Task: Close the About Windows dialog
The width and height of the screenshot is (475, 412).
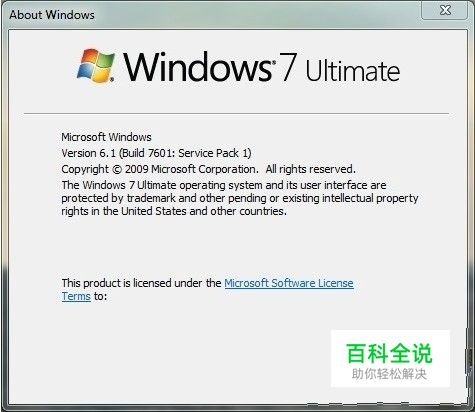Action: [444, 10]
